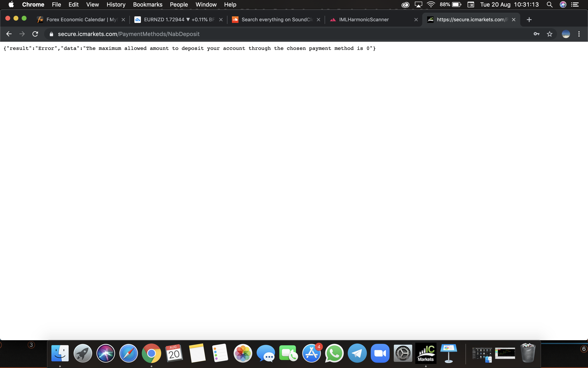Open Calendar from the Dock

click(174, 353)
